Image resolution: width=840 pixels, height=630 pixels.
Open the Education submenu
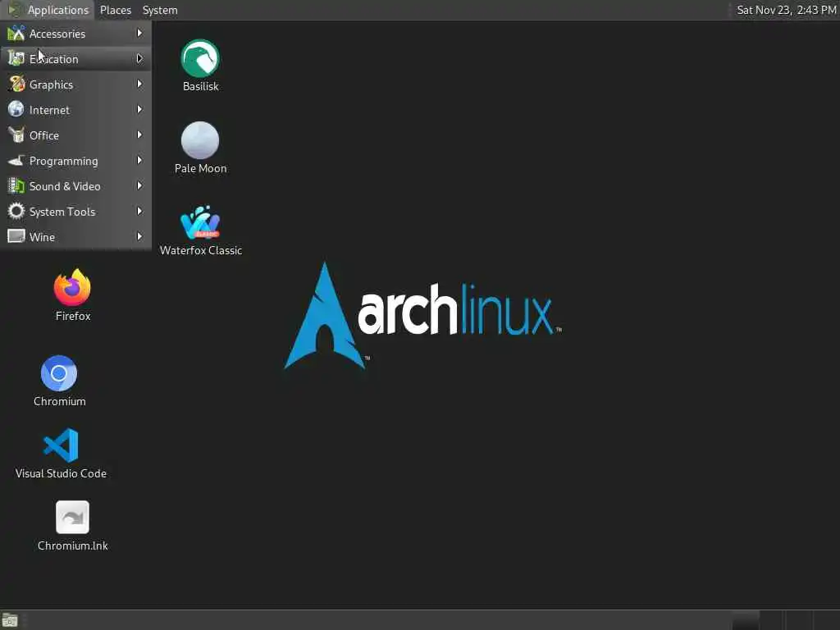click(x=75, y=58)
